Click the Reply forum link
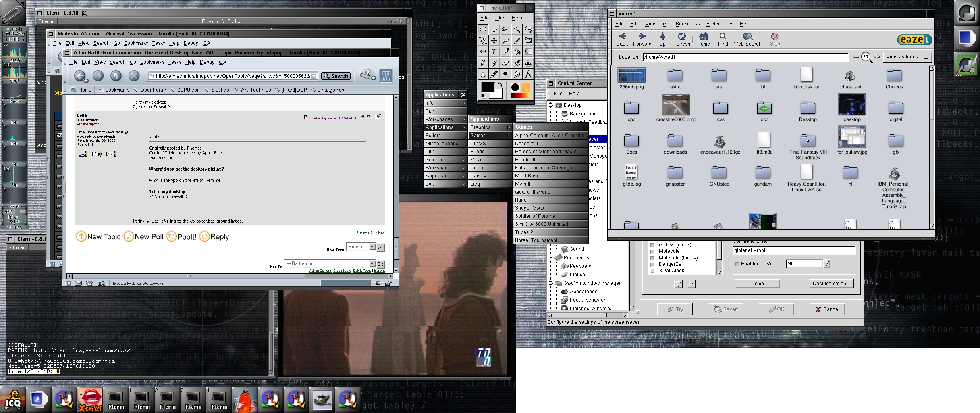The width and height of the screenshot is (980, 413). pos(214,236)
